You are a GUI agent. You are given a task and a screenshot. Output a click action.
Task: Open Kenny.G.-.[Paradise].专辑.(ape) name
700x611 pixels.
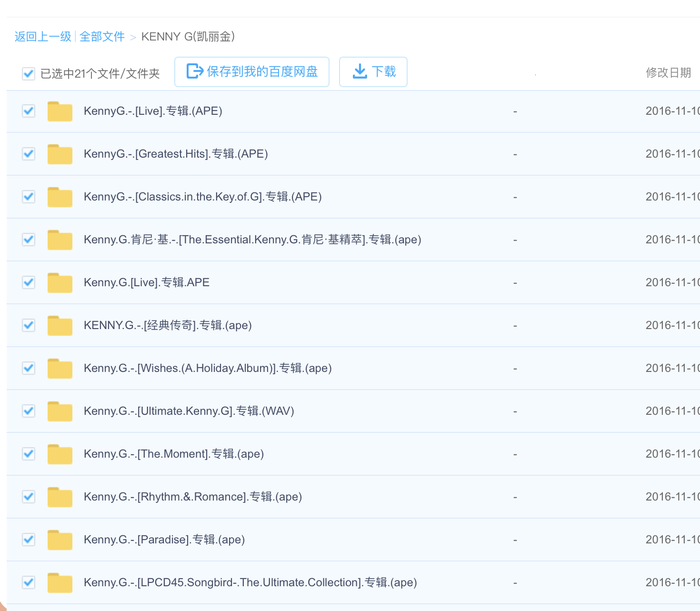tap(164, 540)
